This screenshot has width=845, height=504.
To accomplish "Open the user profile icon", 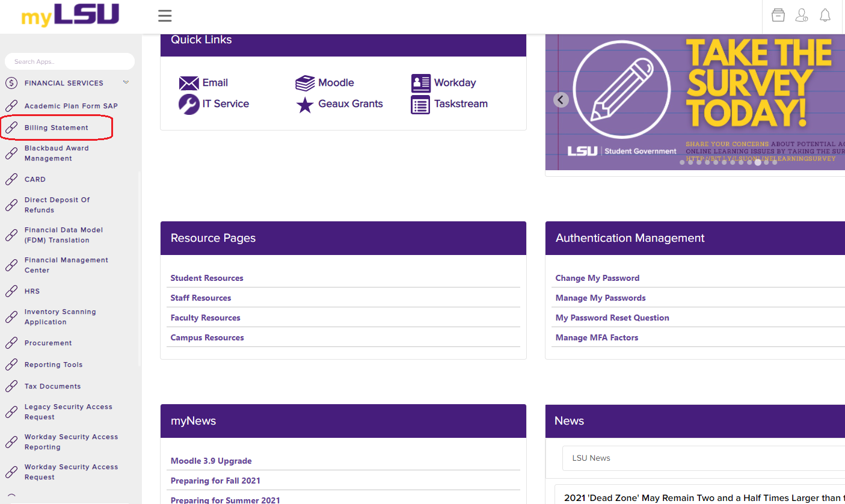I will click(x=802, y=15).
